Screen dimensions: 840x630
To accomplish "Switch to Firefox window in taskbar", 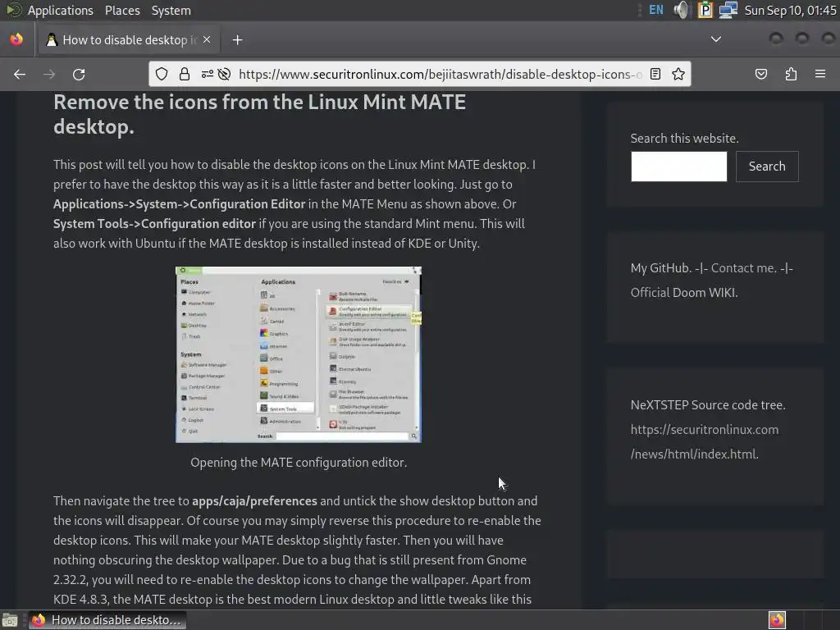I will tap(107, 620).
